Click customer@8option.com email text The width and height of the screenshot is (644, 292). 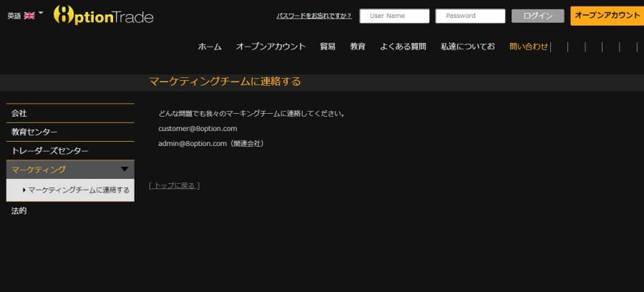tap(197, 129)
